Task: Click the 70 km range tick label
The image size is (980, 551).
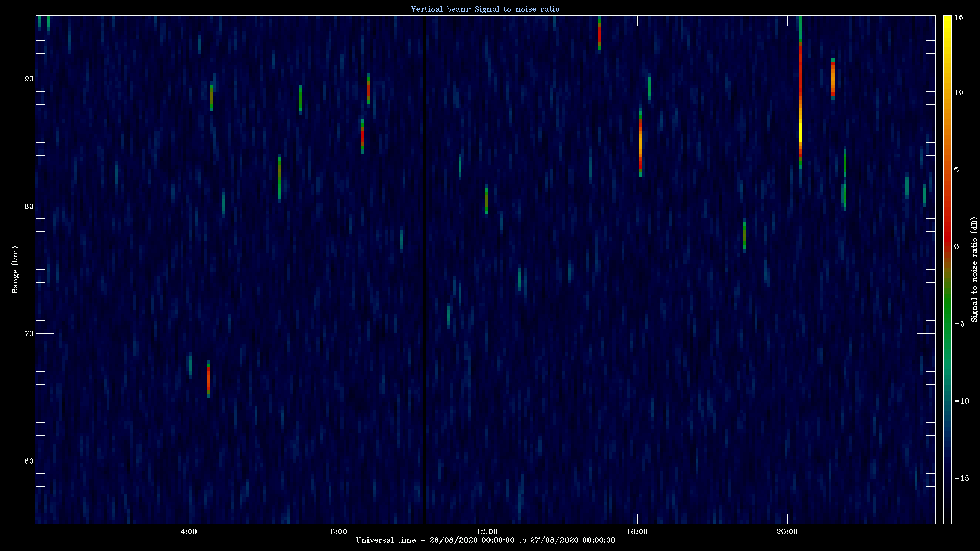Action: (29, 334)
